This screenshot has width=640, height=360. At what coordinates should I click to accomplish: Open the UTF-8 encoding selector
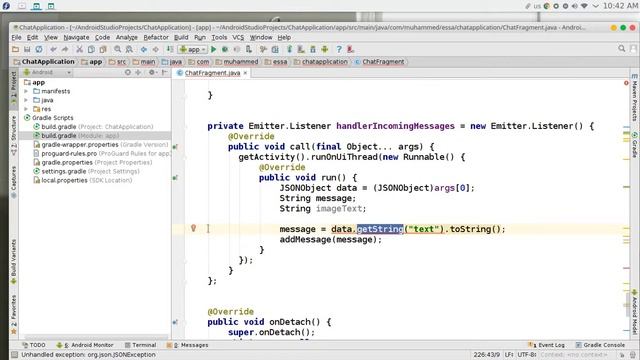point(527,355)
